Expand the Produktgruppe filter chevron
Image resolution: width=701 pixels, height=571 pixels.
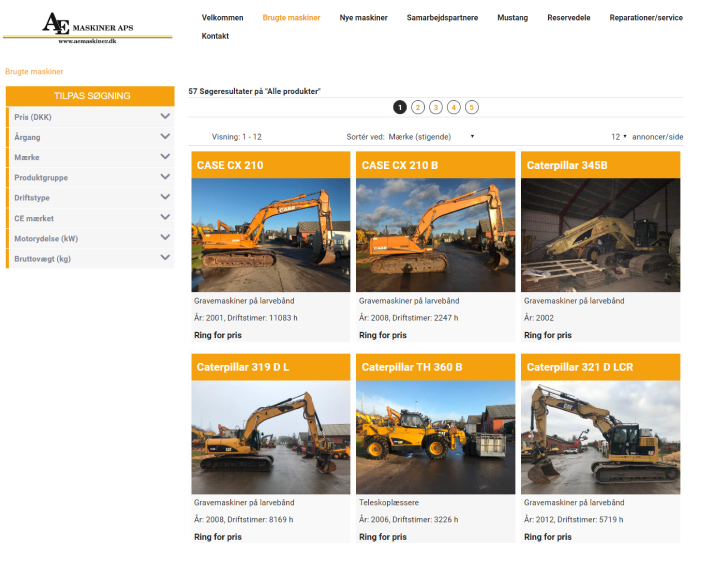click(x=165, y=177)
